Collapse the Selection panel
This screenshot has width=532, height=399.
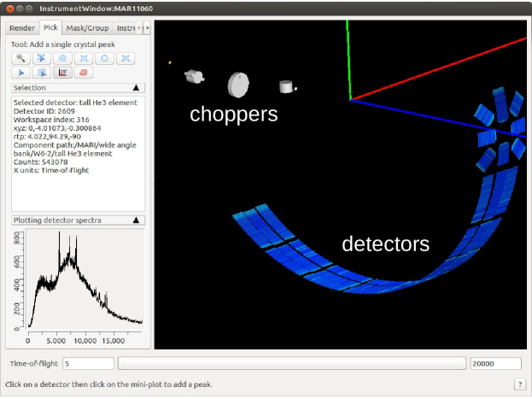pos(136,87)
